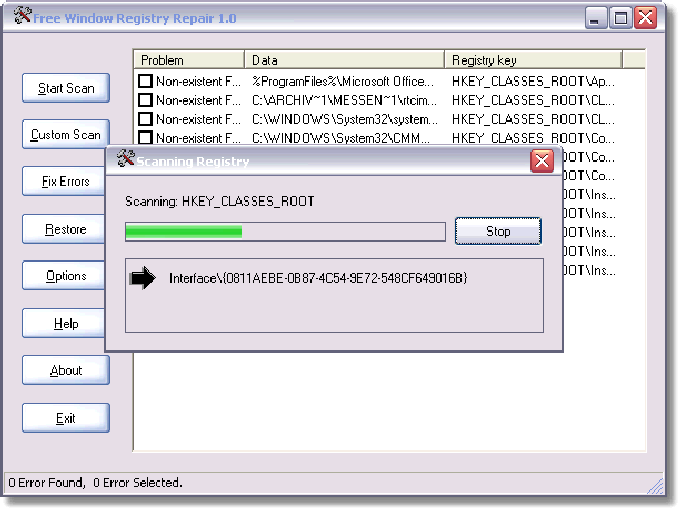Close the Free Window Registry Repair window
This screenshot has height=510, width=680.
click(645, 18)
